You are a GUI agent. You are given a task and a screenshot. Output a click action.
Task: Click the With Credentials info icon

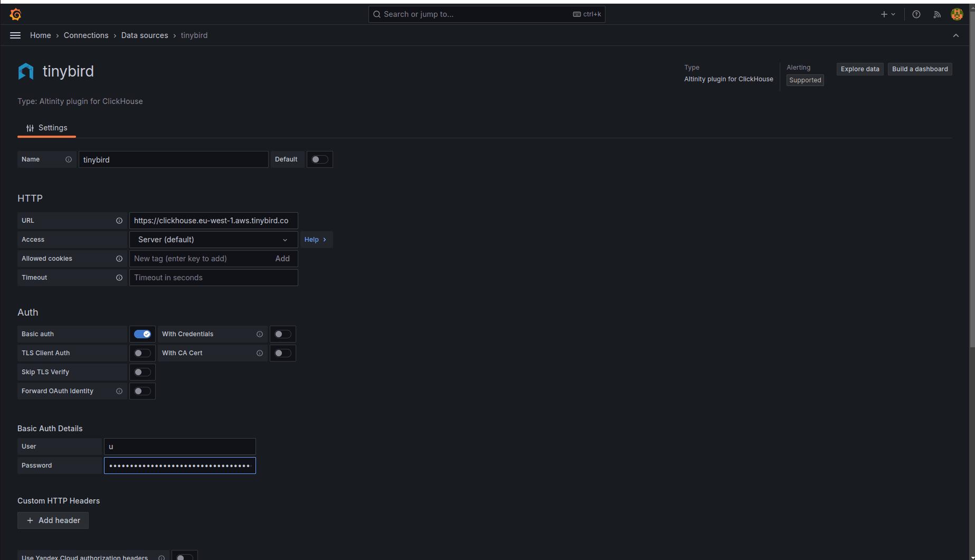tap(259, 334)
